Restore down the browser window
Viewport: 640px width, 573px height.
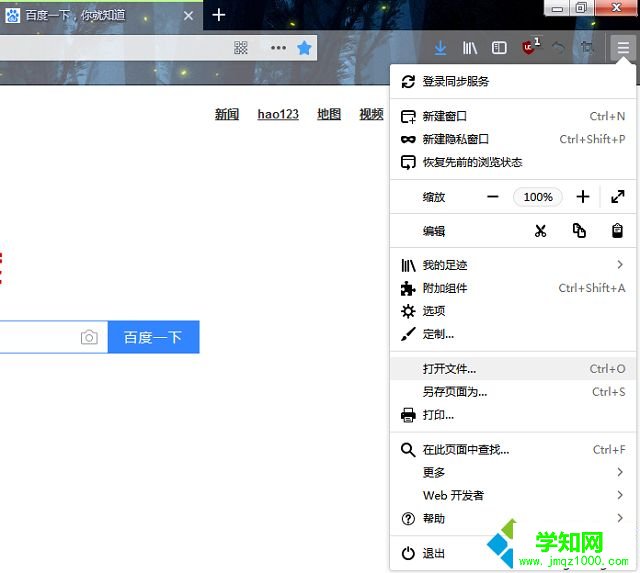581,8
